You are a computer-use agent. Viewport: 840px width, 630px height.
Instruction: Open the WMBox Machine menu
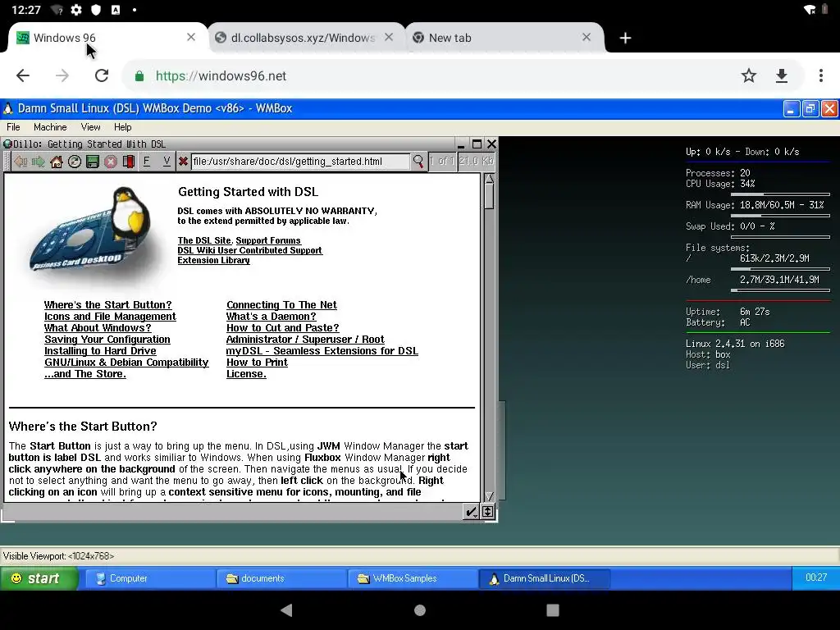[x=50, y=127]
